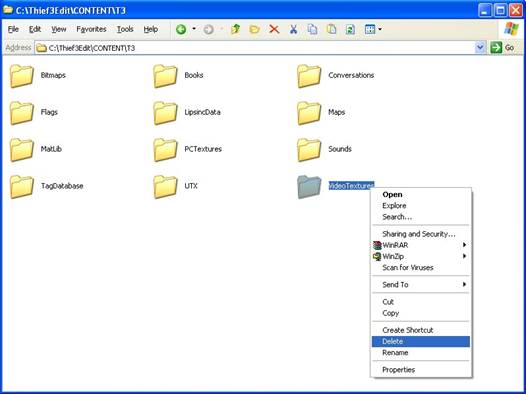Choose Cut in the context menu
Screen dimensions: 526x394
click(x=421, y=302)
